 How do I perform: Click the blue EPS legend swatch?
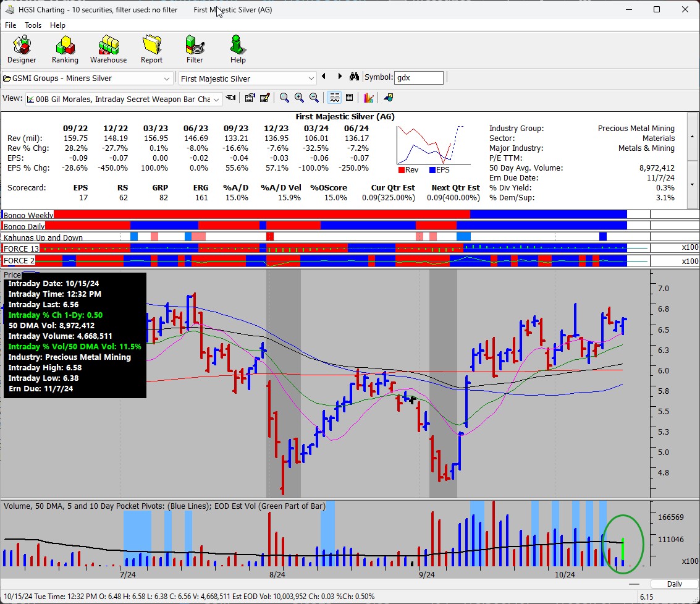[432, 170]
